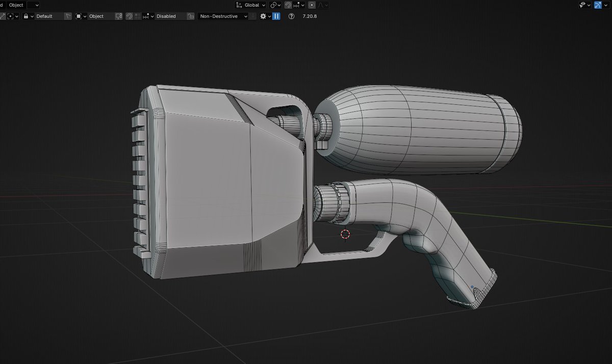Open the Object menu in the header

pos(16,5)
